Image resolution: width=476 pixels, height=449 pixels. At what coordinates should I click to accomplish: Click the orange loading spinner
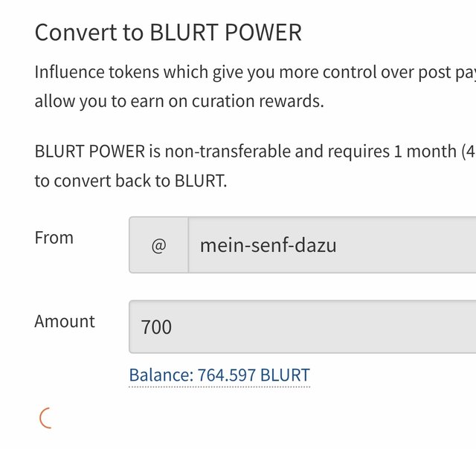[x=46, y=418]
